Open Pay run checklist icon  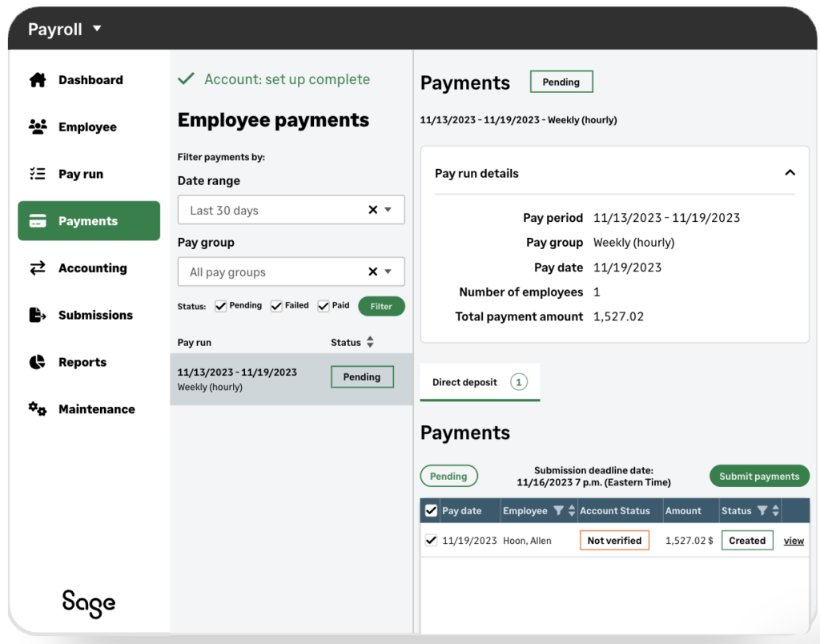38,174
